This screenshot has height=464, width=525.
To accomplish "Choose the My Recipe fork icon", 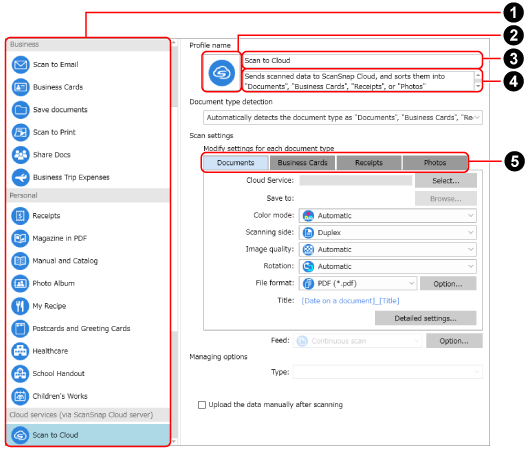I will coord(20,306).
